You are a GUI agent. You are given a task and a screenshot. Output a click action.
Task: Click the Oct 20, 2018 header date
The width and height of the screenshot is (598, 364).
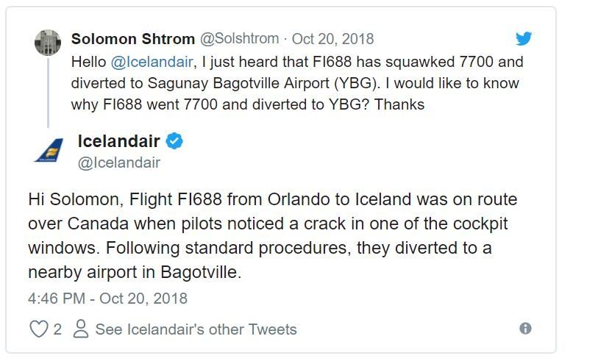point(333,39)
